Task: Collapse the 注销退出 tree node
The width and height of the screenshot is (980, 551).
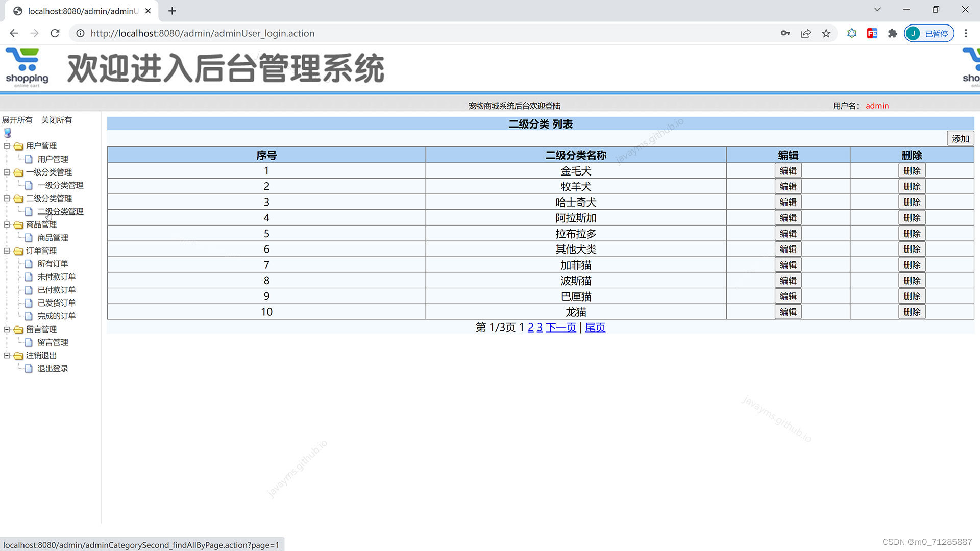Action: [7, 355]
